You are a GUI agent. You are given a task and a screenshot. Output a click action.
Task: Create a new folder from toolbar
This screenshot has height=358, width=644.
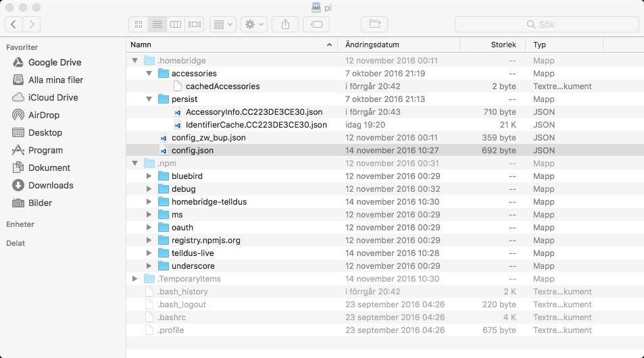tap(374, 24)
